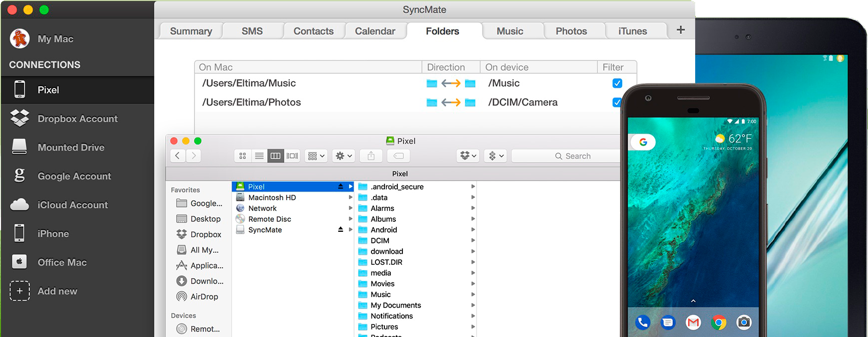Click the Finder Edit Tags button

[398, 156]
